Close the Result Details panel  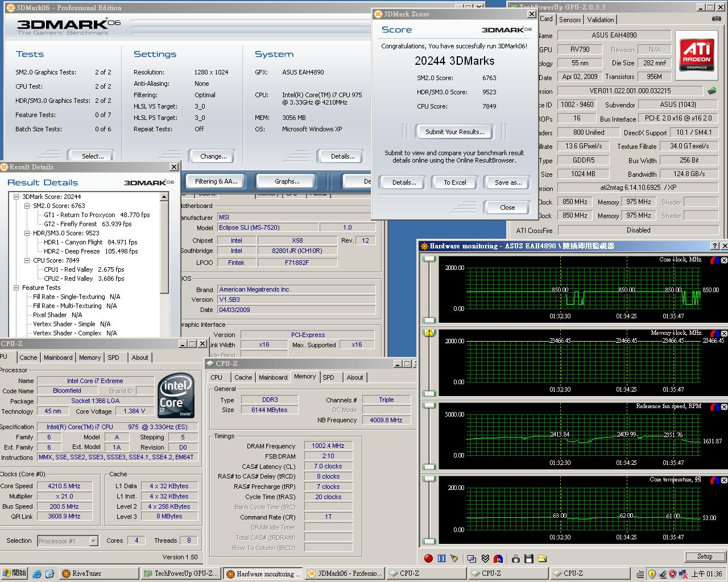coord(173,167)
